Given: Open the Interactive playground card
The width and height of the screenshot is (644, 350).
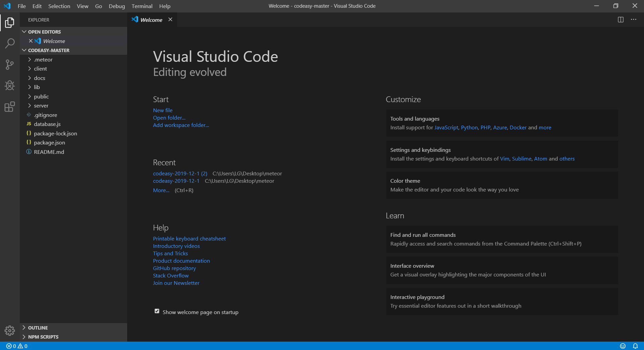Looking at the screenshot, I should 502,301.
